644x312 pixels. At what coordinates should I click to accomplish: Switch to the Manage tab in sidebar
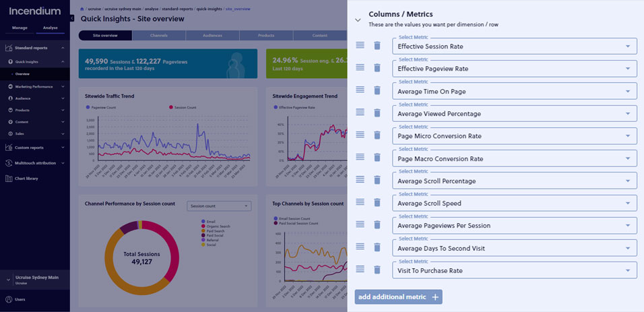pyautogui.click(x=20, y=28)
